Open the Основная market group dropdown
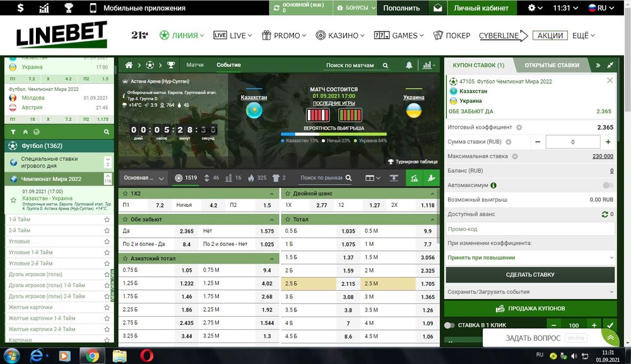Screen dimensions: 631x364 point(144,178)
